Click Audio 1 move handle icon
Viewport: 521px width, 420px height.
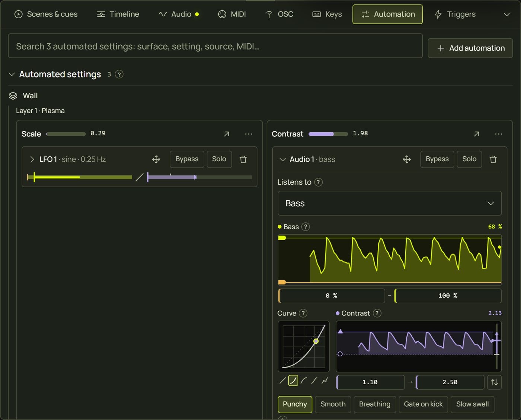pos(407,159)
